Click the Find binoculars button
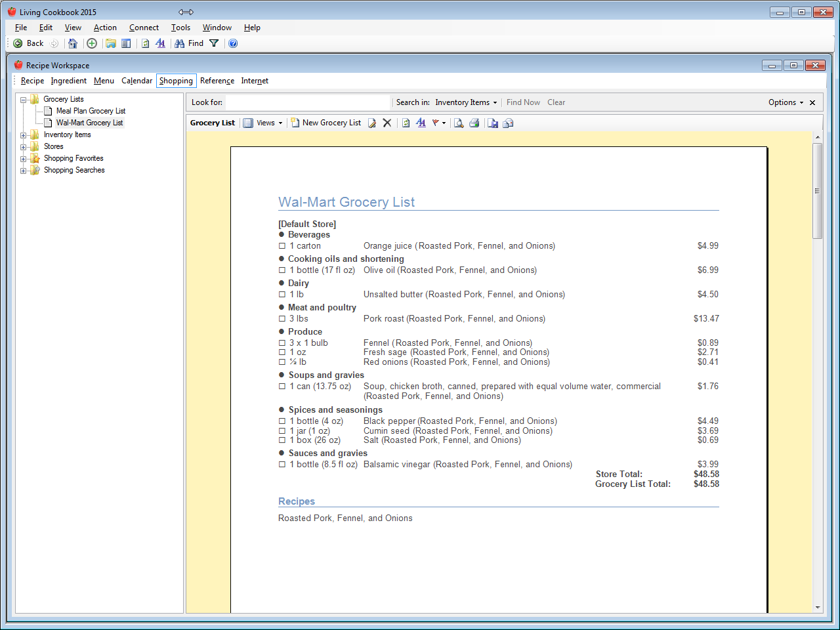This screenshot has height=630, width=840. tap(189, 43)
